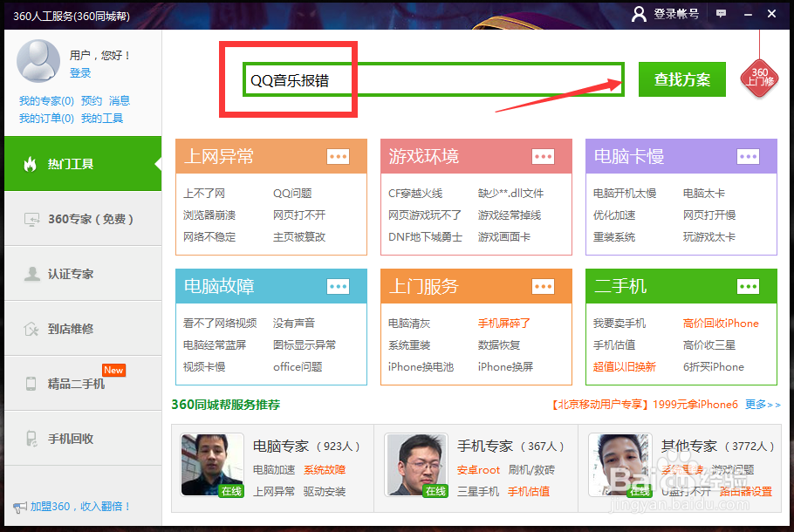Click the 360上门修 red diamond badge
The image size is (794, 532).
(x=759, y=78)
